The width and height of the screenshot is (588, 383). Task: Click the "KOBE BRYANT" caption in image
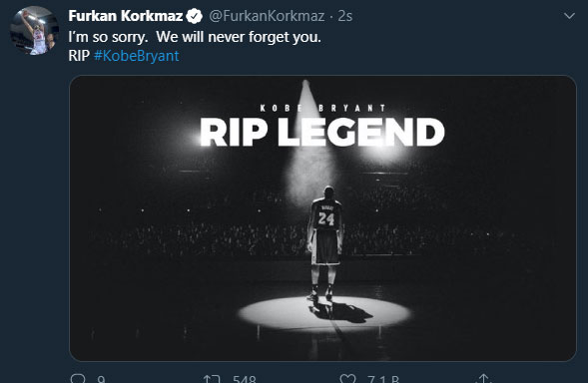coord(322,108)
